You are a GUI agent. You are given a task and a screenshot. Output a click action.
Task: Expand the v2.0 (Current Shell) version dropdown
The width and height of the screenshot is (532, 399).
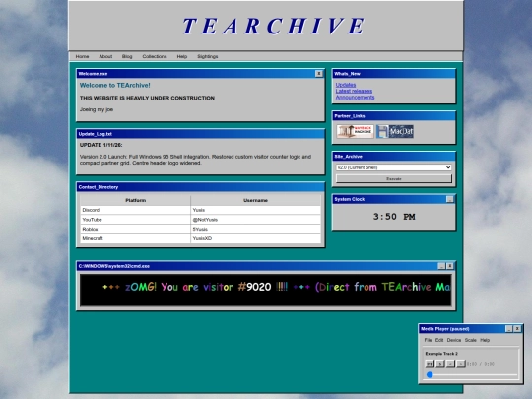pyautogui.click(x=393, y=167)
